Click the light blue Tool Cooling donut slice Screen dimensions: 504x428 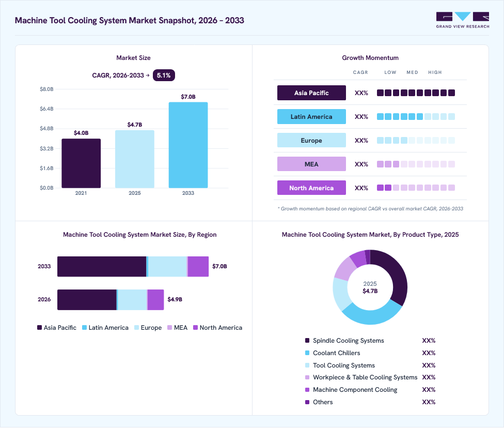340,294
